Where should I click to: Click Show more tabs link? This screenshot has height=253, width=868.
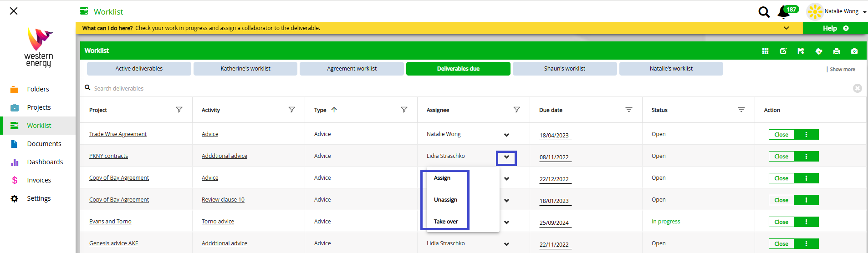pos(842,69)
